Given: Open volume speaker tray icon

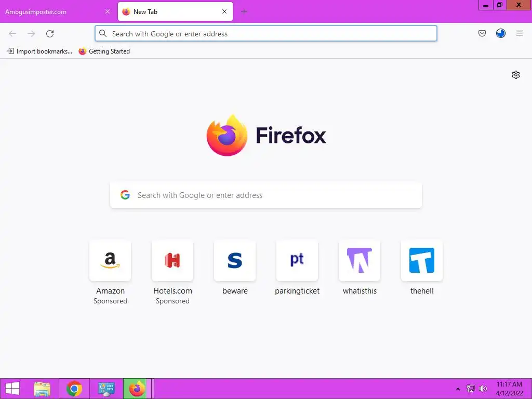Looking at the screenshot, I should tap(483, 389).
